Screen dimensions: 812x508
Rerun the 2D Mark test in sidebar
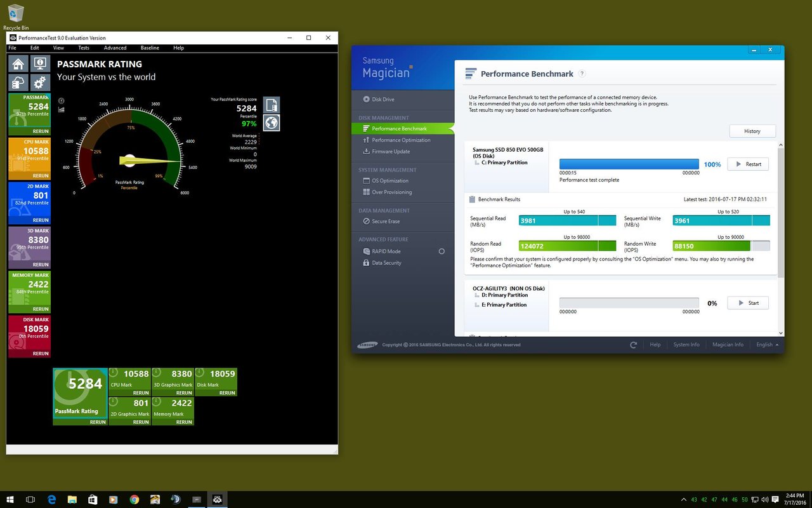[x=41, y=220]
